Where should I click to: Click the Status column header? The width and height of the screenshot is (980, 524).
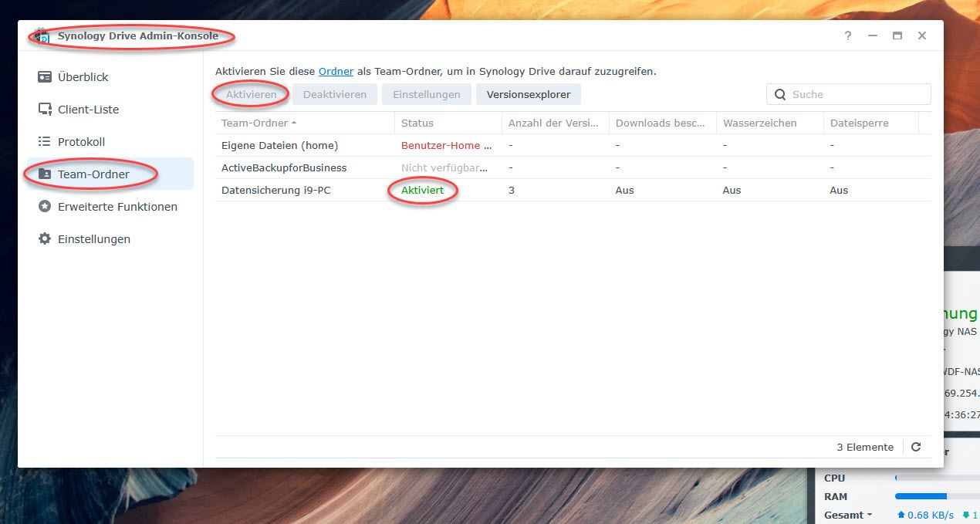(417, 123)
